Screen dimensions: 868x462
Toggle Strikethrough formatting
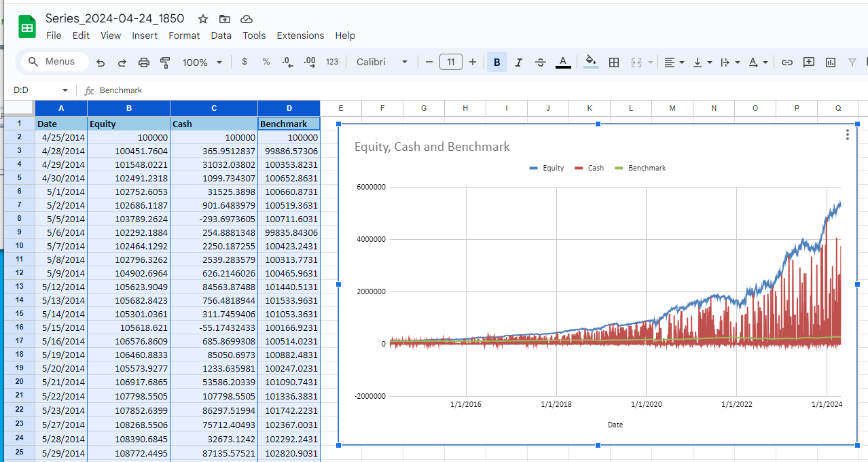[540, 63]
